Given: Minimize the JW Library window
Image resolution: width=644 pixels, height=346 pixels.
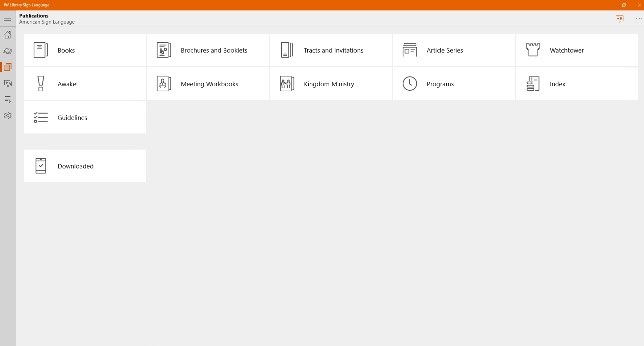Looking at the screenshot, I should (x=609, y=5).
